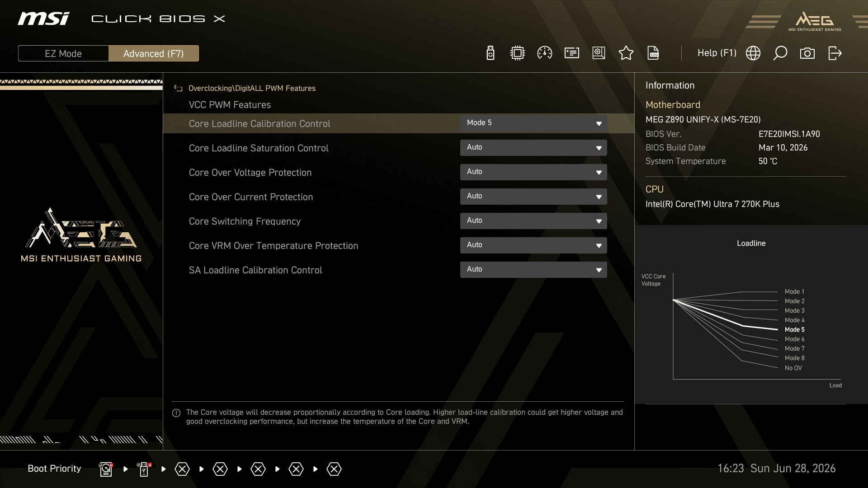Viewport: 868px width, 488px height.
Task: Open SA Loadline Calibration Control dropdown
Action: pos(533,270)
